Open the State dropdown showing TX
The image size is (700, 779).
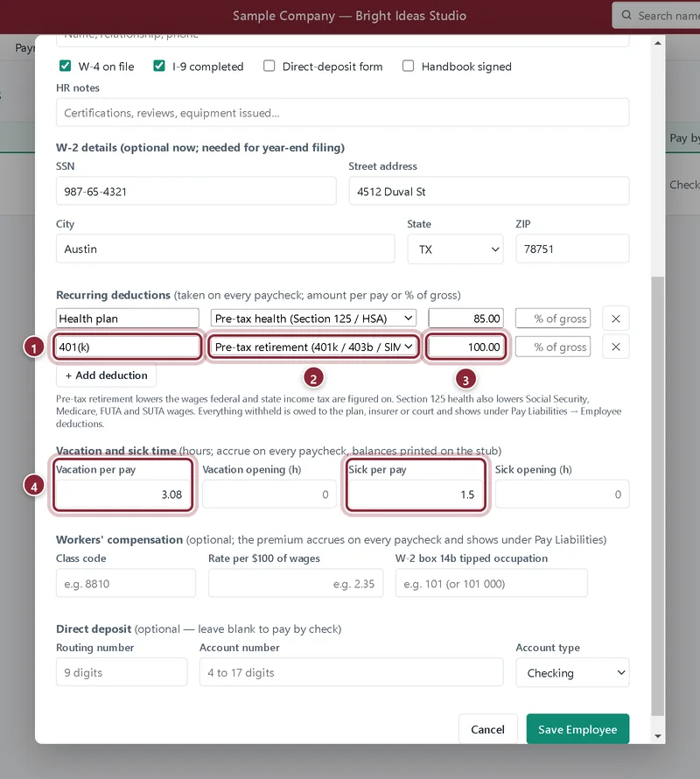(x=455, y=249)
